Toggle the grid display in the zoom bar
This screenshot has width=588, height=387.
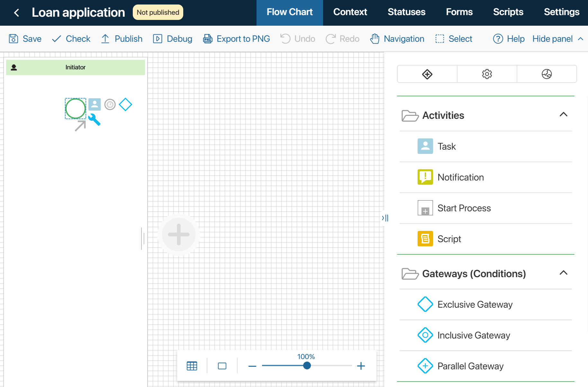[x=192, y=366]
